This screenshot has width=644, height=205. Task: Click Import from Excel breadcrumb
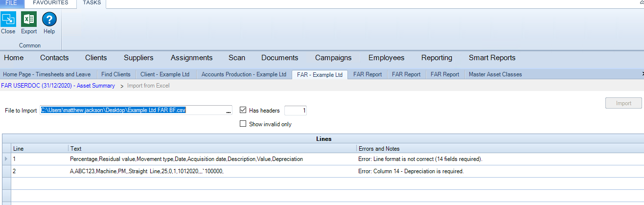(x=148, y=86)
